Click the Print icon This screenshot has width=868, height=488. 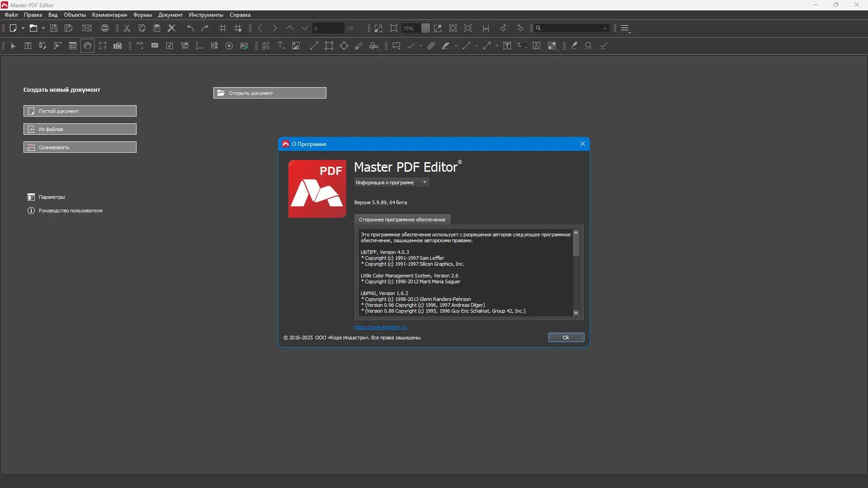coord(105,28)
